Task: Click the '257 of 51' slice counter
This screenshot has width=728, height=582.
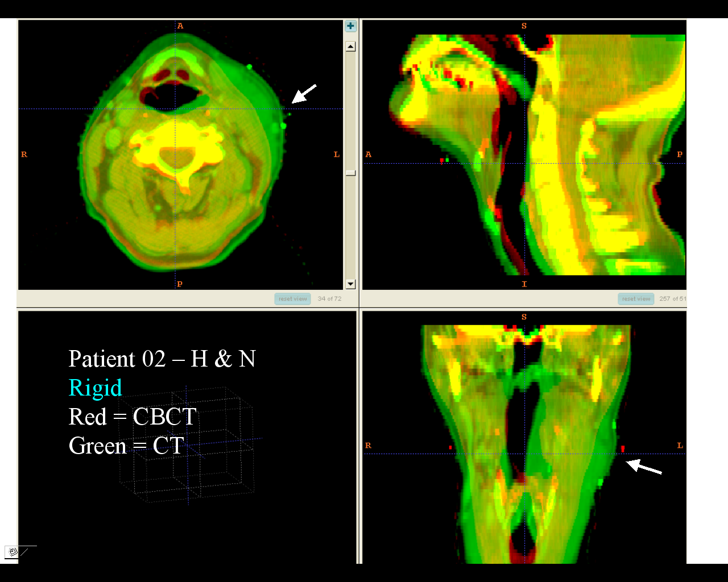Action: (672, 298)
